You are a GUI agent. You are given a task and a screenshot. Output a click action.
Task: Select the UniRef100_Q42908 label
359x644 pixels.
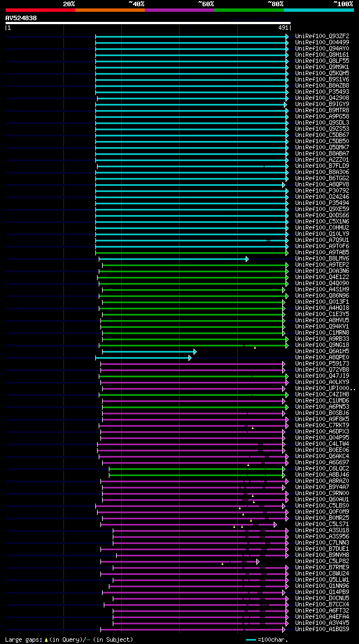322,98
